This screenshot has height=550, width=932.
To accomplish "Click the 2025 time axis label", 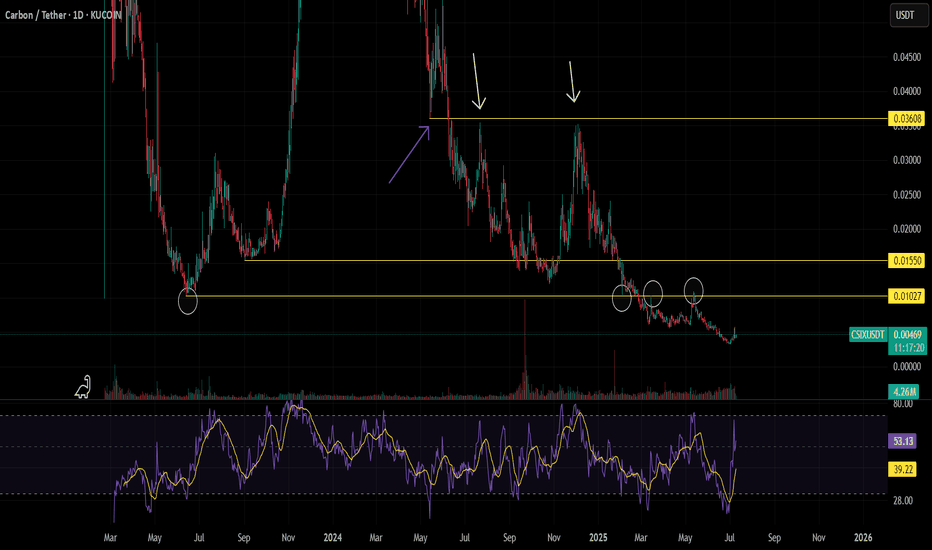I will click(598, 538).
